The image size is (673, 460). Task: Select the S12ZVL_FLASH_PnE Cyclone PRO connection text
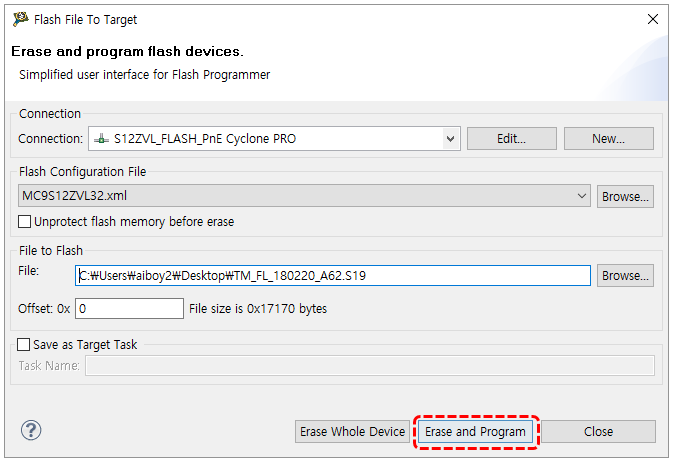pyautogui.click(x=205, y=139)
